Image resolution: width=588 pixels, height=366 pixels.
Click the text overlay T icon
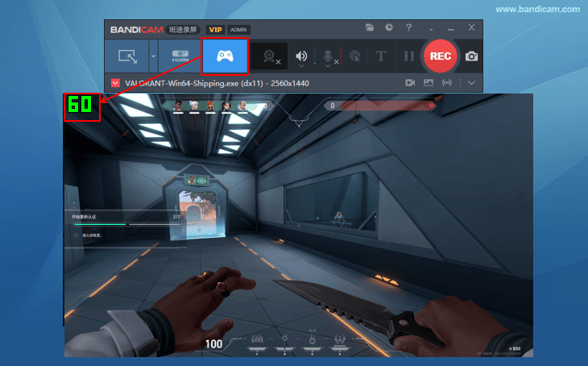pyautogui.click(x=380, y=56)
